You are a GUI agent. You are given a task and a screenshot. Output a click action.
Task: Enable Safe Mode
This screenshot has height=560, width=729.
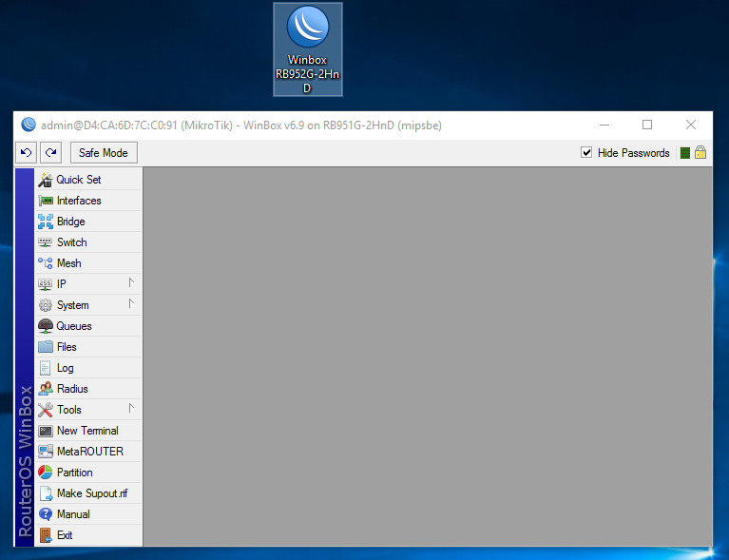click(x=104, y=152)
